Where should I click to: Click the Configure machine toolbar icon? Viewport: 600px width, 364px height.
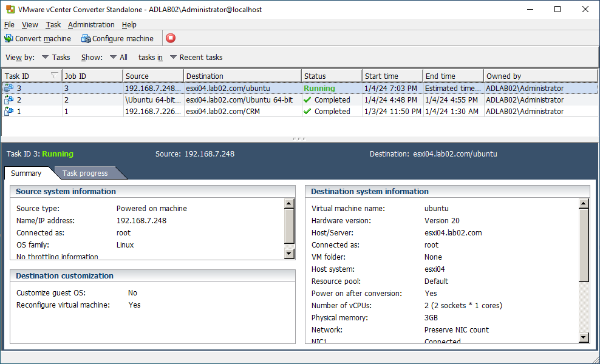86,39
